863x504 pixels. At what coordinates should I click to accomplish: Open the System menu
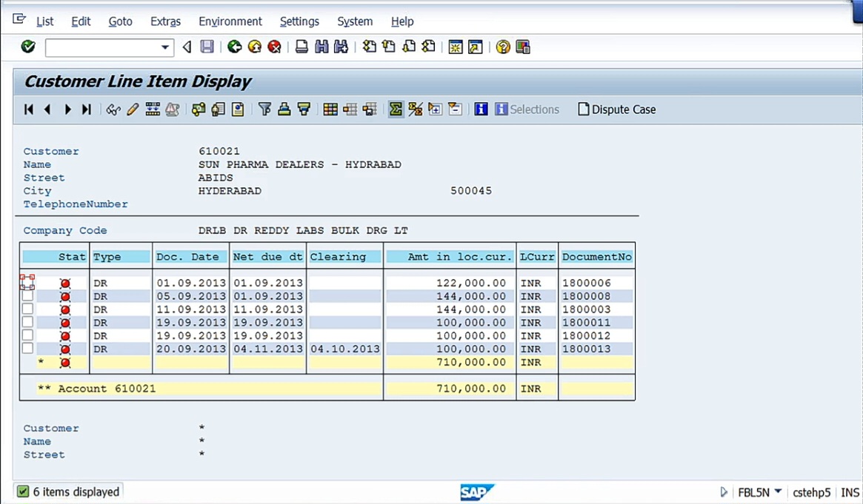355,21
